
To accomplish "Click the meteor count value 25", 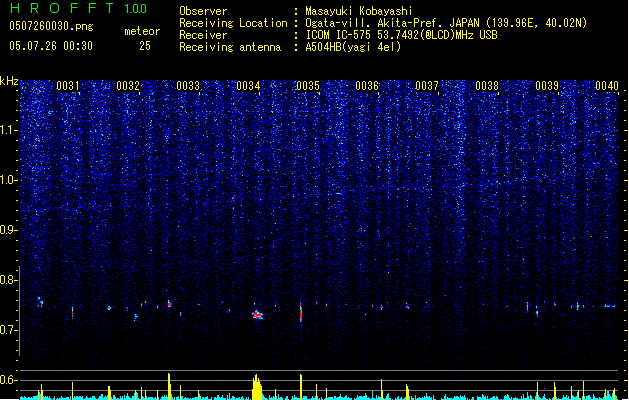I will pos(145,46).
